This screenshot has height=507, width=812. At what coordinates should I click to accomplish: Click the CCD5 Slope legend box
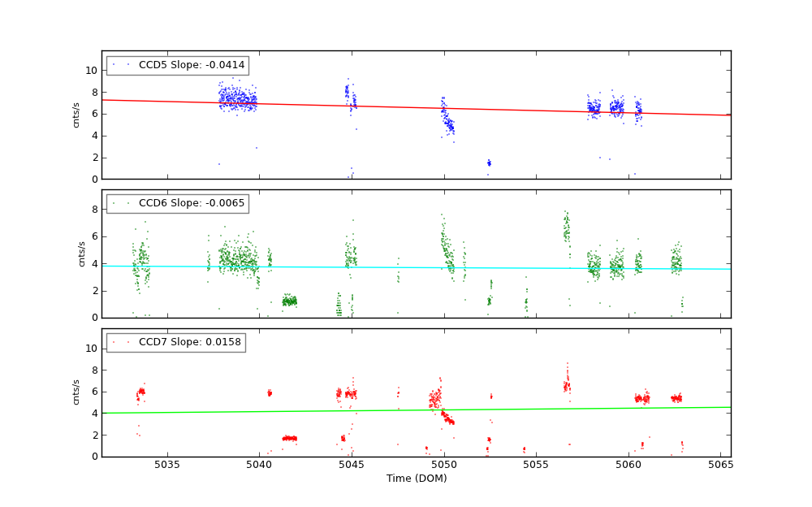tap(177, 65)
